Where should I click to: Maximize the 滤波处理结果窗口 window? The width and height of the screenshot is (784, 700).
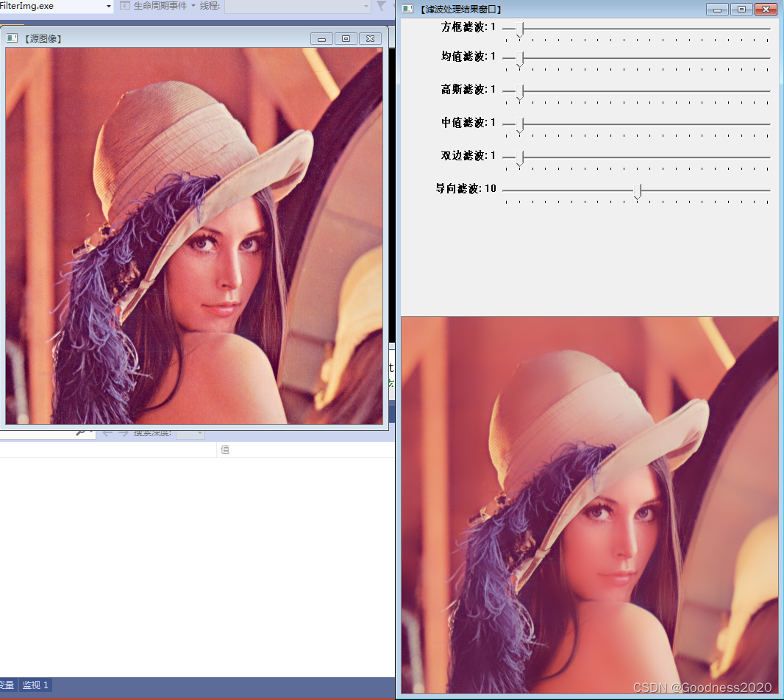tap(741, 9)
